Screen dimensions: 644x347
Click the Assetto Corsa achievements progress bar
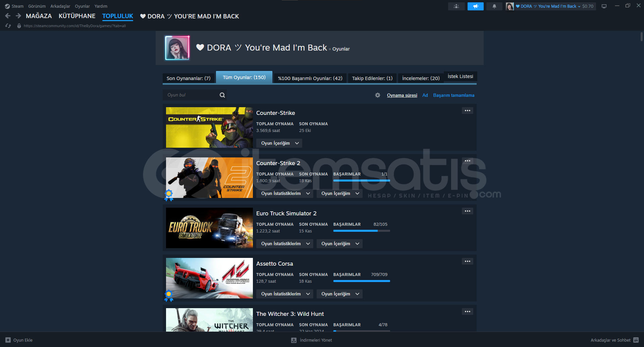tap(362, 281)
